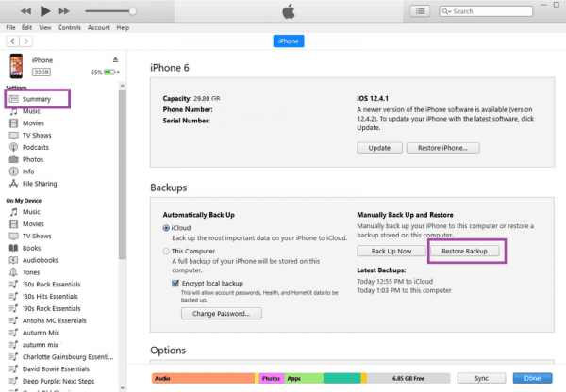Click the play button in toolbar
Image resolution: width=566 pixels, height=392 pixels.
[x=45, y=11]
